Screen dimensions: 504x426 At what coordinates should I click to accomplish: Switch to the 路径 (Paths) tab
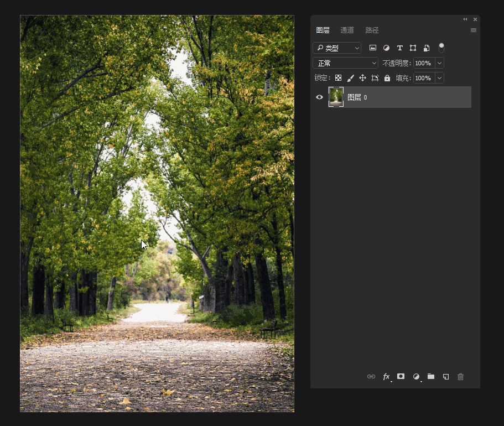(372, 30)
